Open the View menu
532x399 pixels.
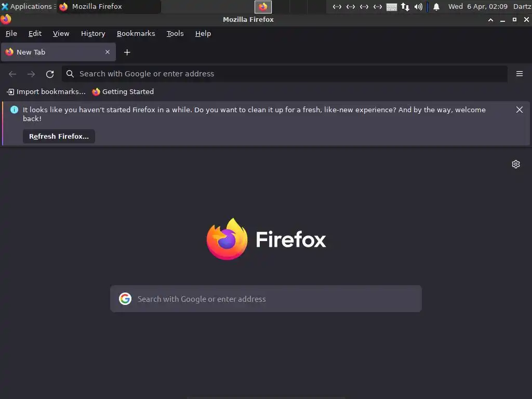(x=61, y=34)
